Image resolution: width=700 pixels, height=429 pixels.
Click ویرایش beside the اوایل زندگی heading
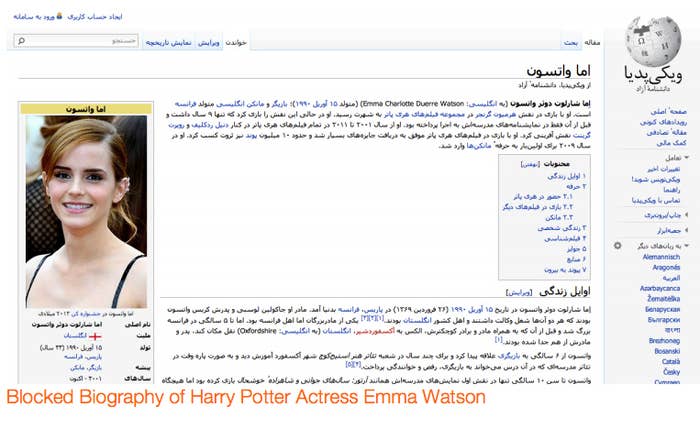[519, 293]
